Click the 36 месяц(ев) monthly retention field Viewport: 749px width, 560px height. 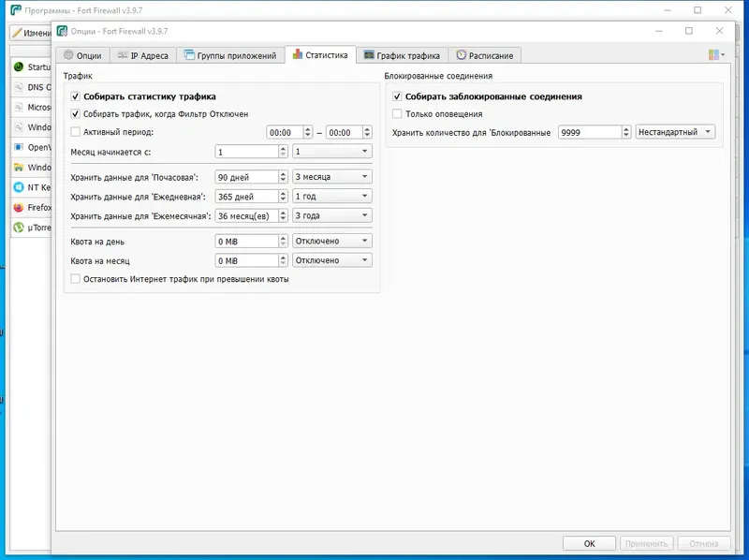pos(246,216)
